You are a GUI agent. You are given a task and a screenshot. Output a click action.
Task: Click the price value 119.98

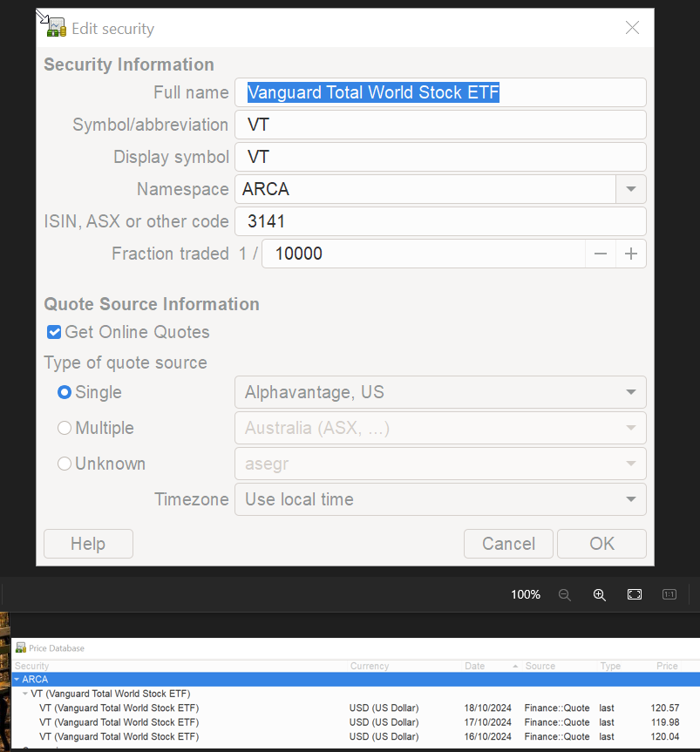[665, 722]
